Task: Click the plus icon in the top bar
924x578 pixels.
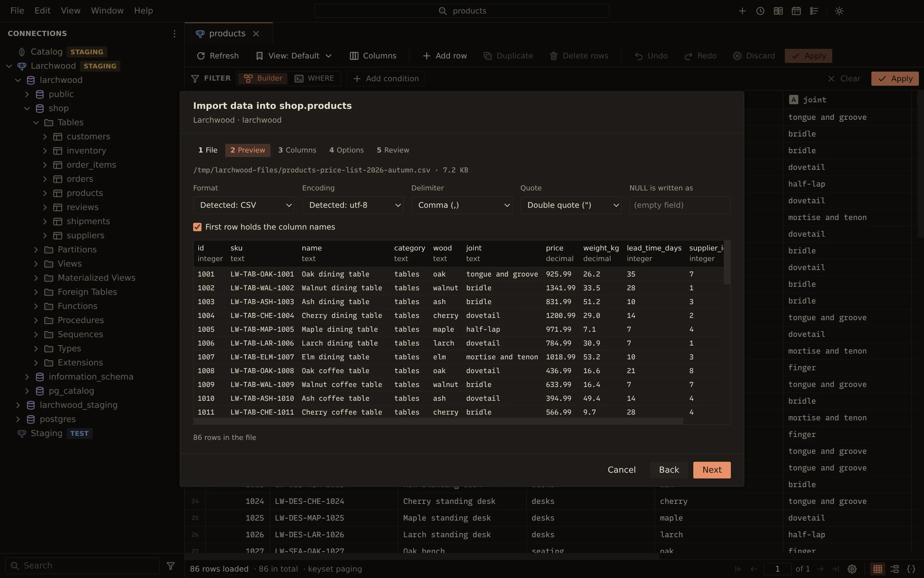Action: click(742, 11)
